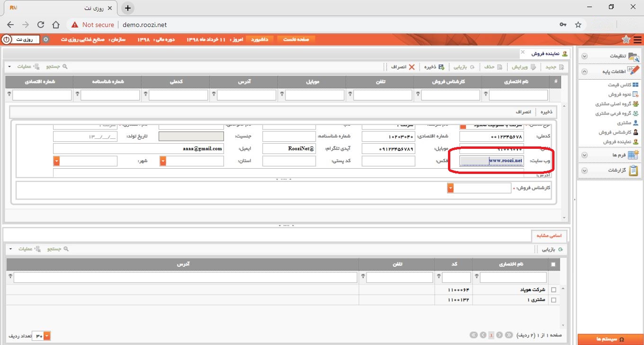The height and width of the screenshot is (345, 644).
Task: Toggle the select-all checkbox in lower grid header
Action: (554, 264)
